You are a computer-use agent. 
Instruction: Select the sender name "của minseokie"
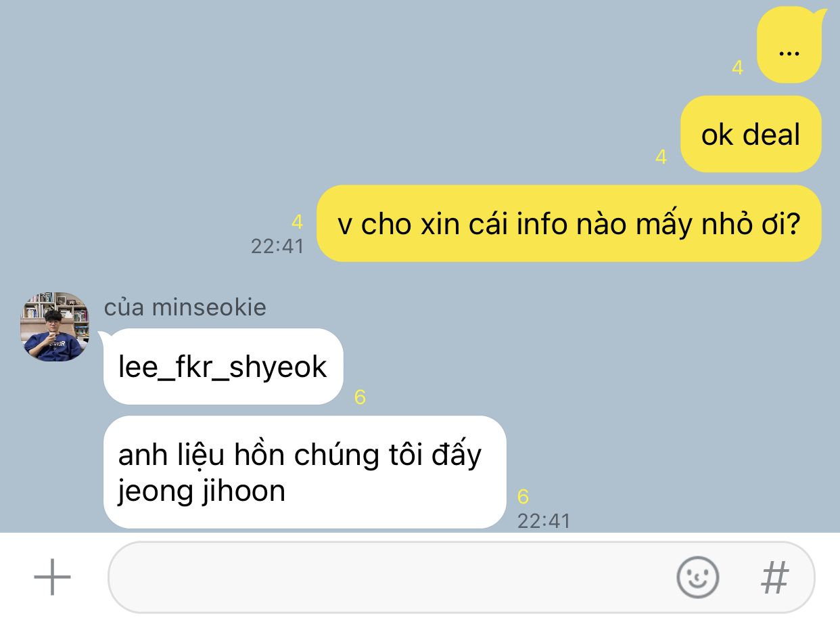pos(185,307)
